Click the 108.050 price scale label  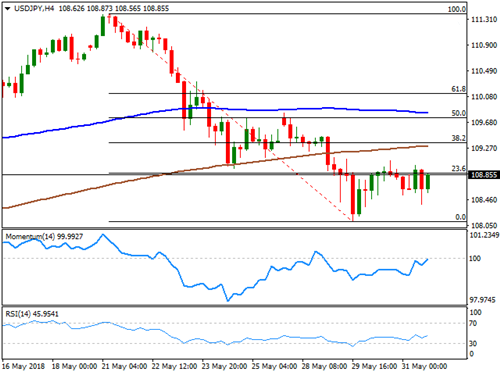coord(484,226)
